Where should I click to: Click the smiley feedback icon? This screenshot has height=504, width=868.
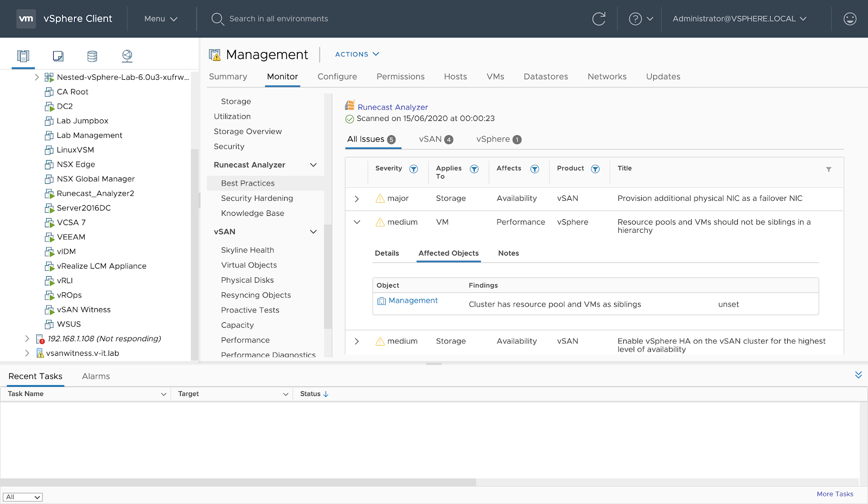(x=850, y=19)
